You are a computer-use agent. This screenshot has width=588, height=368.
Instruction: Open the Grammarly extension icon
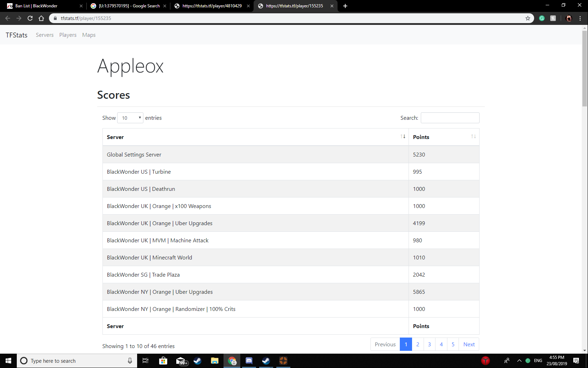pos(542,18)
